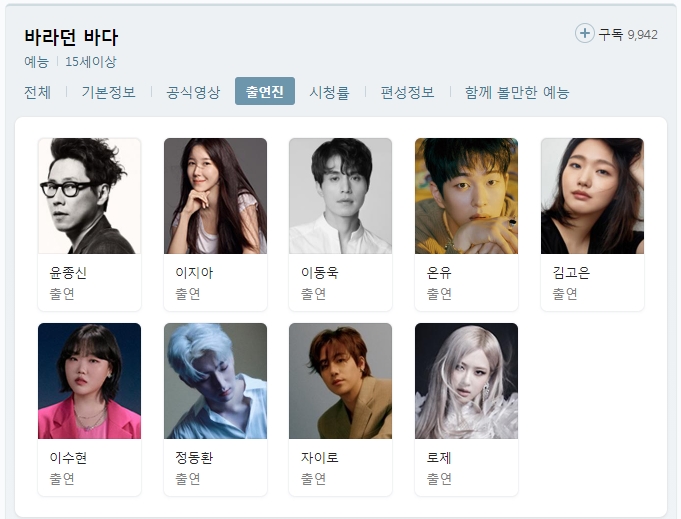Open 윤종신 profile photo
This screenshot has height=519, width=681.
[89, 196]
